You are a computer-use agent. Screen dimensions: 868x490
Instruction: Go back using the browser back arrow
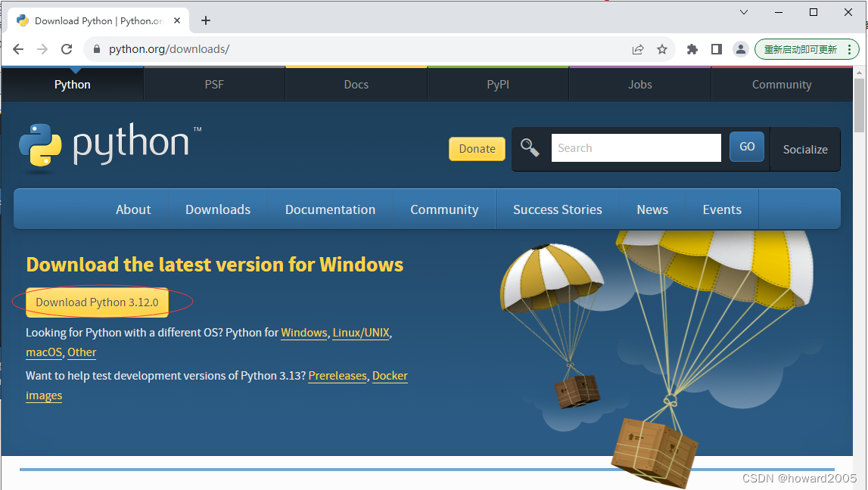pos(18,49)
